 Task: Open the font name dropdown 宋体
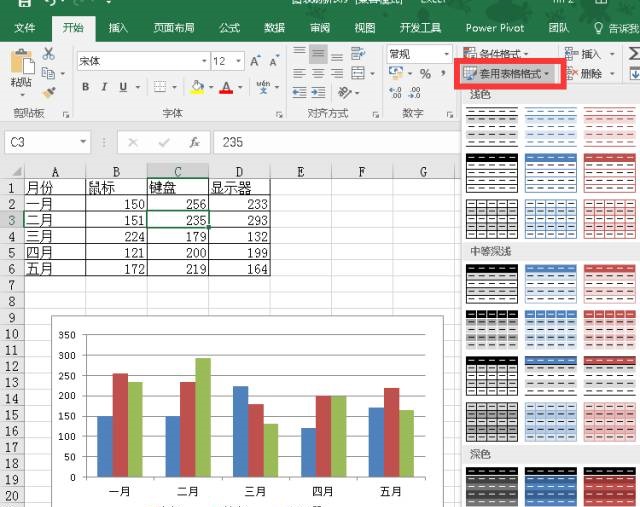click(204, 62)
